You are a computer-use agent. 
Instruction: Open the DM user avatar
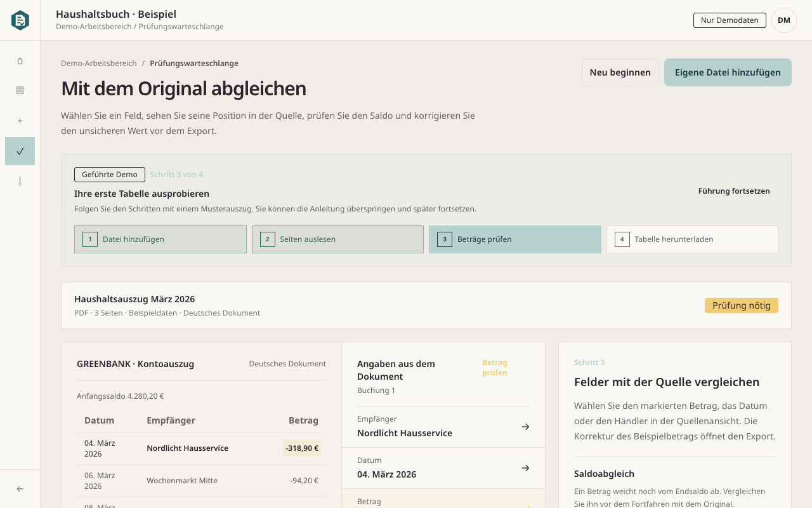tap(784, 20)
